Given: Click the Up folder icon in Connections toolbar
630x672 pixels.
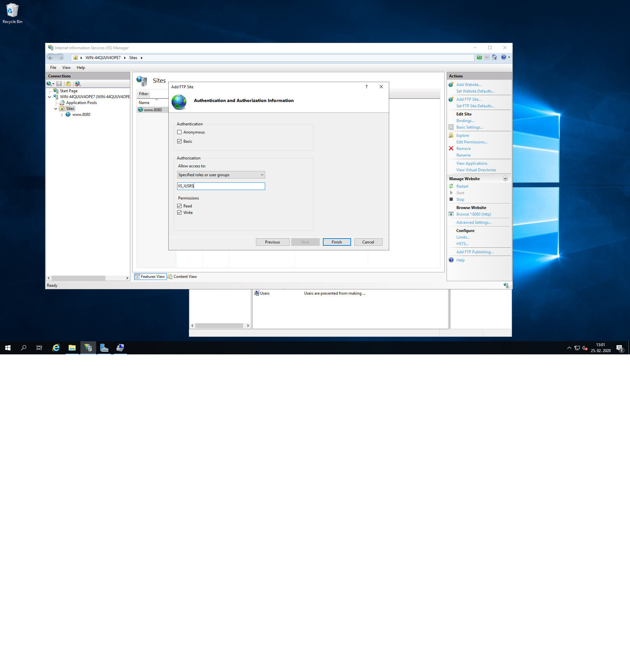Looking at the screenshot, I should [x=68, y=84].
